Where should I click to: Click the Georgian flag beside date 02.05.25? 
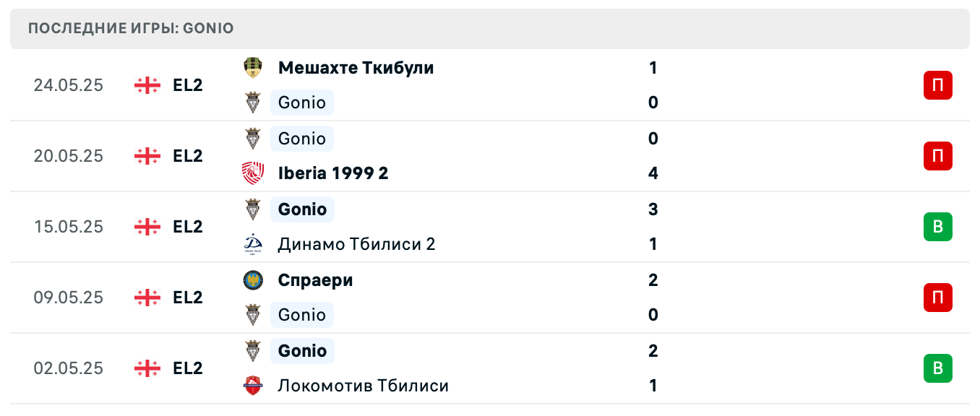147,368
